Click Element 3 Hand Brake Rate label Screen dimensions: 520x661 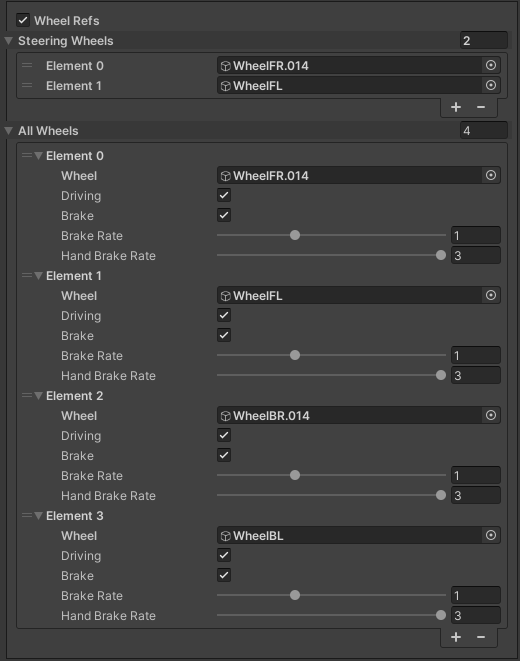[108, 615]
